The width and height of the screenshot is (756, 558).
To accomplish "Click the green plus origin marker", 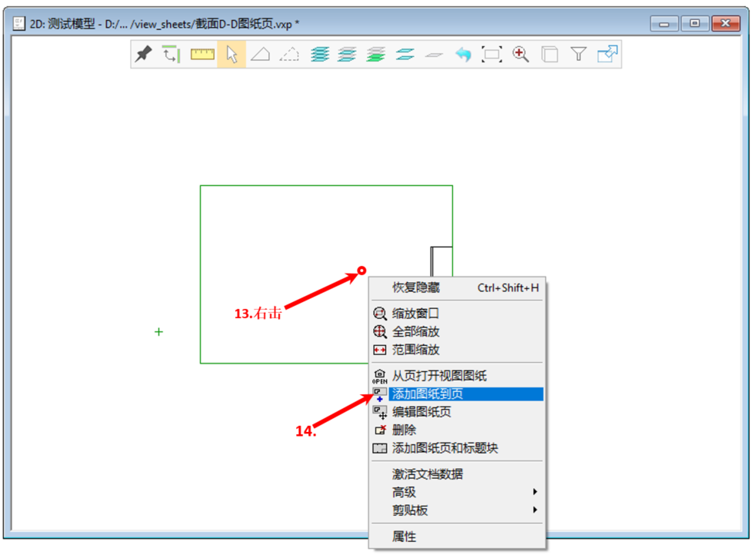I will (x=158, y=332).
